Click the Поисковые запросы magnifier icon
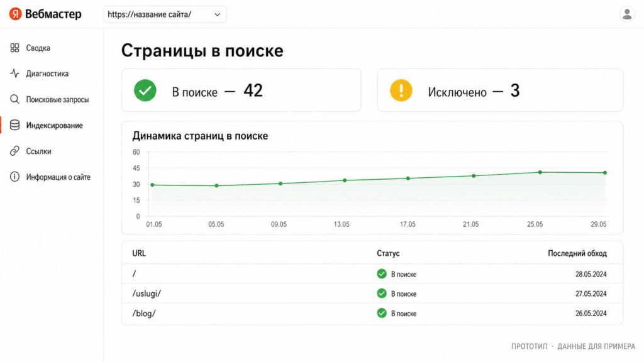Screen dimensions: 644x362 [15, 99]
